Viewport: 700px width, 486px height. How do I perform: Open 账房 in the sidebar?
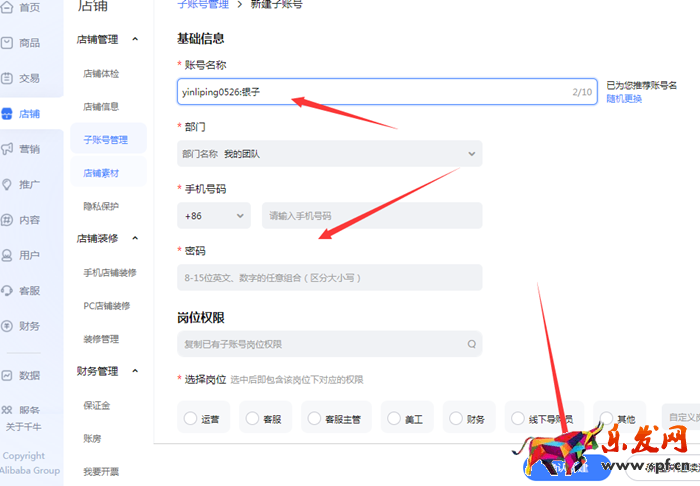tap(92, 439)
